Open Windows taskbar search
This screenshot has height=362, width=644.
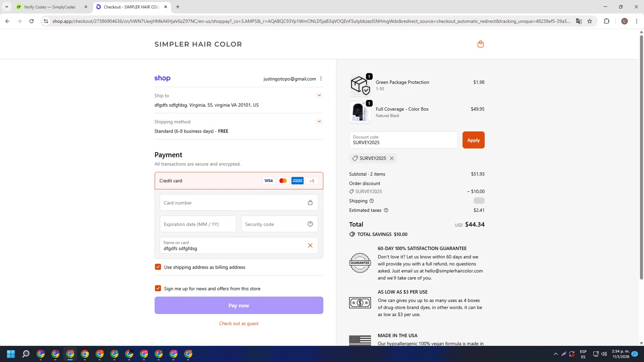click(x=26, y=354)
